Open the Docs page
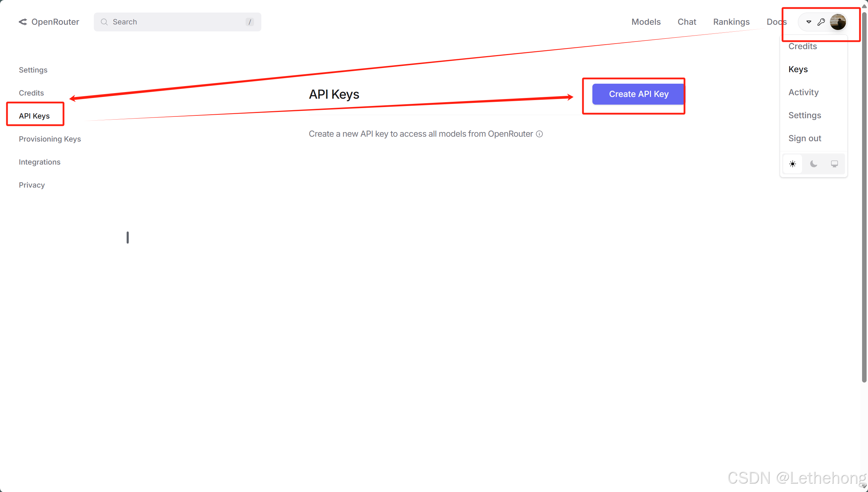 tap(777, 22)
